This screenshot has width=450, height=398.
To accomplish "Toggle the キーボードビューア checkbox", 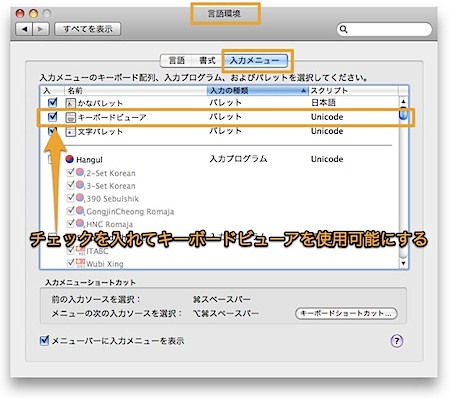I will coord(52,117).
